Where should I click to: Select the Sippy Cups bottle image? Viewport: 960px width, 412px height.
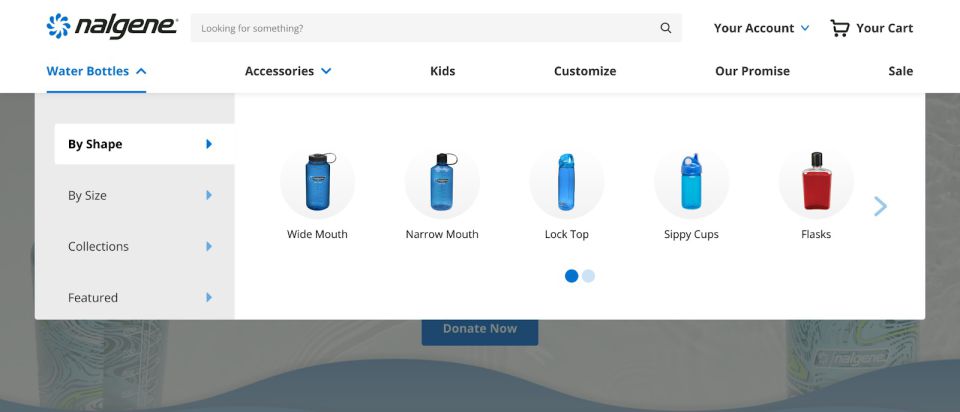pyautogui.click(x=691, y=182)
